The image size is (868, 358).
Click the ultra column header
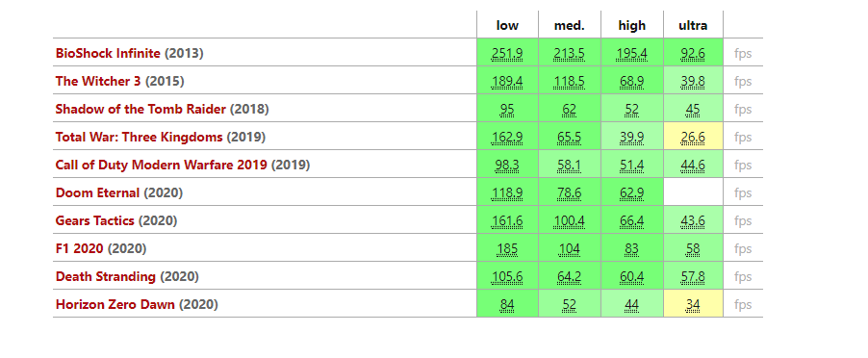(693, 25)
